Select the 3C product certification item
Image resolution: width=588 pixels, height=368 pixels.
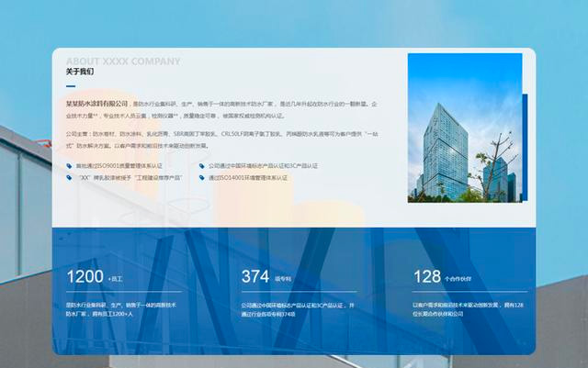tap(262, 166)
